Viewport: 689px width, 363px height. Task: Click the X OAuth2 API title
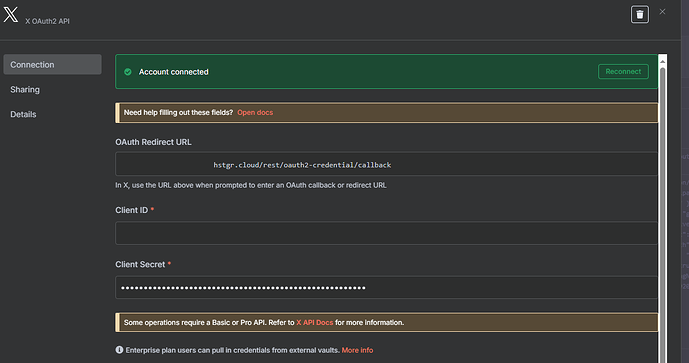pos(47,21)
